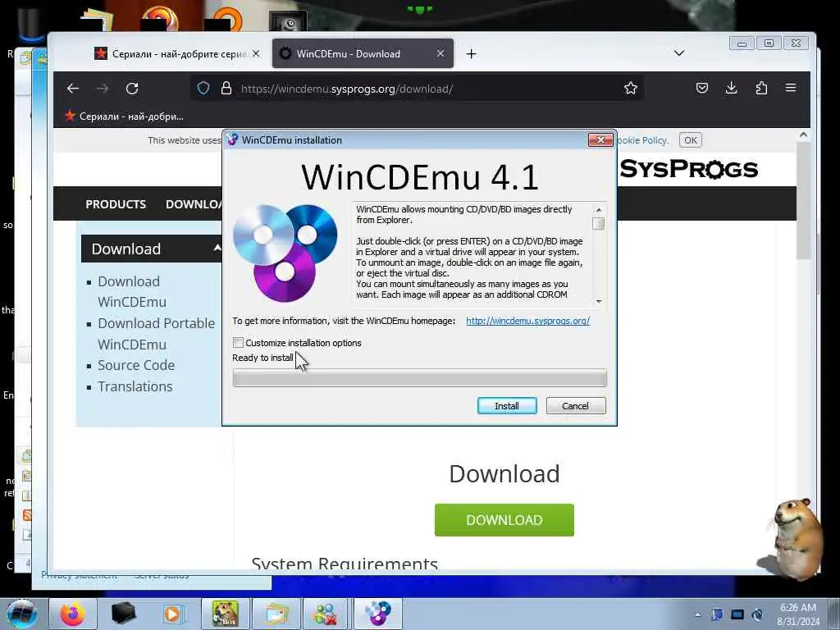Open Firefox from the taskbar

73,614
